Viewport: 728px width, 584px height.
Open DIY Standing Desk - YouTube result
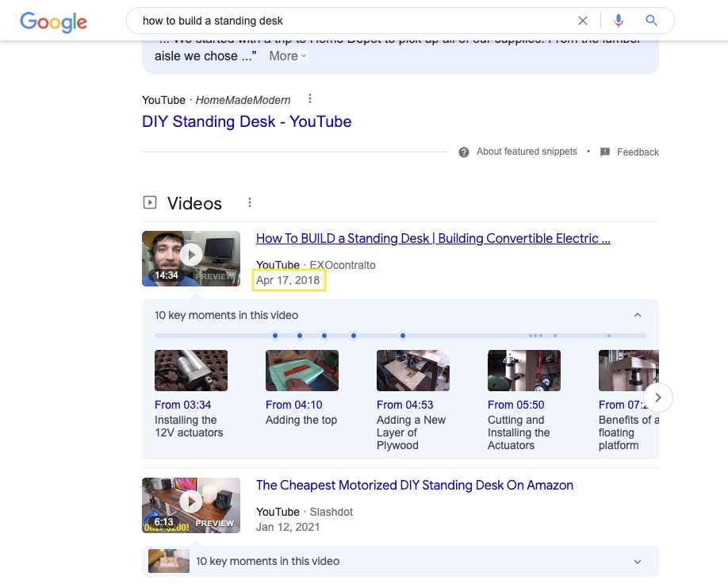tap(247, 121)
